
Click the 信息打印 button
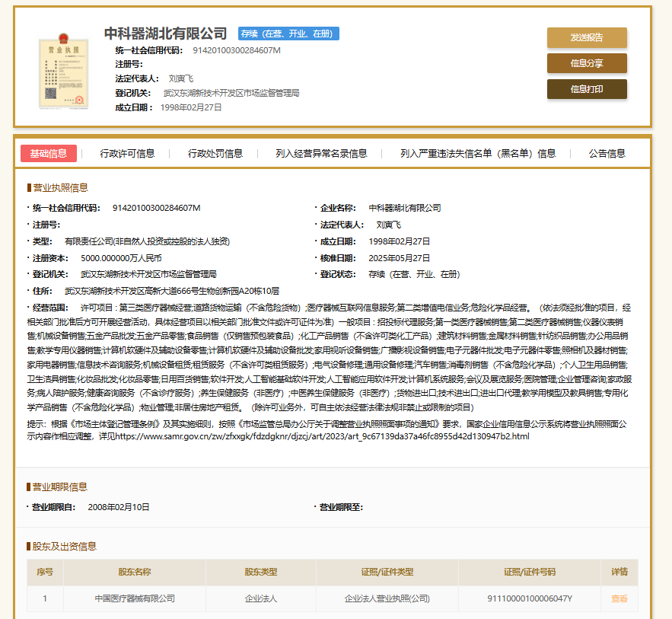(587, 89)
